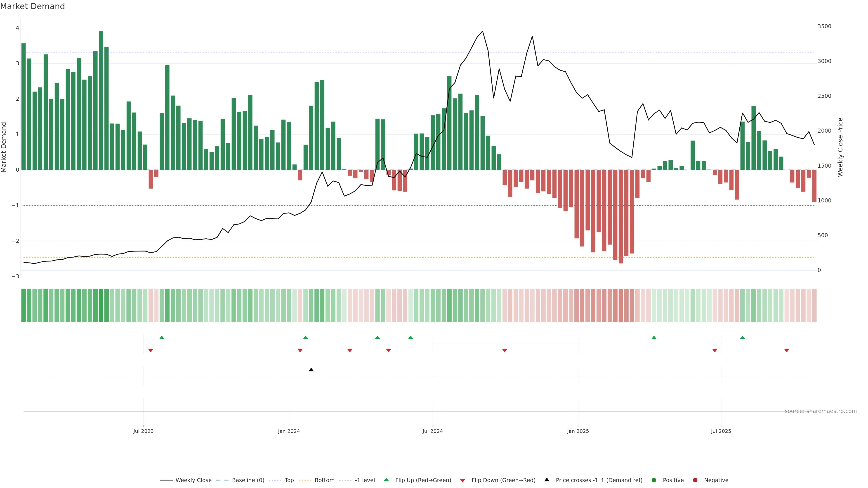The height and width of the screenshot is (488, 868).
Task: Click the first green flip-up triangle after Jul 2023
Action: (x=162, y=338)
